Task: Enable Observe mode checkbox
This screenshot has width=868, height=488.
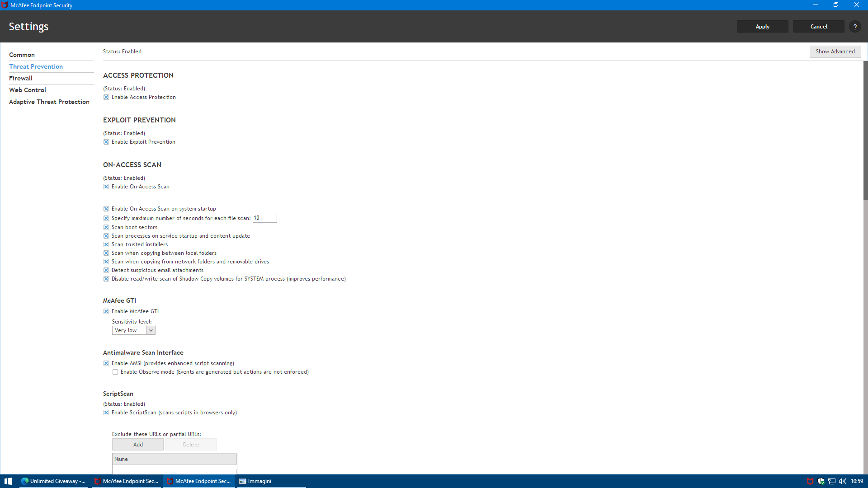Action: point(115,372)
